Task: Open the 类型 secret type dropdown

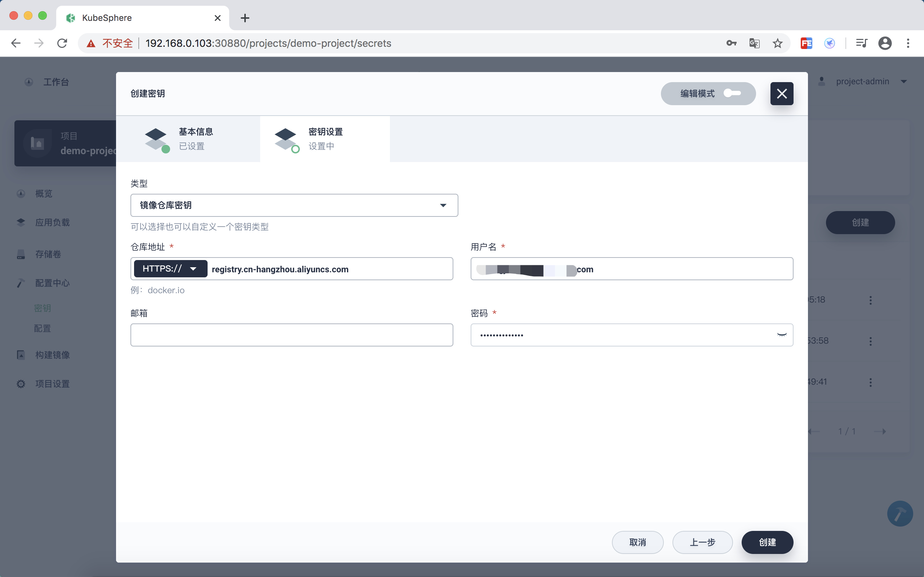Action: click(x=294, y=205)
